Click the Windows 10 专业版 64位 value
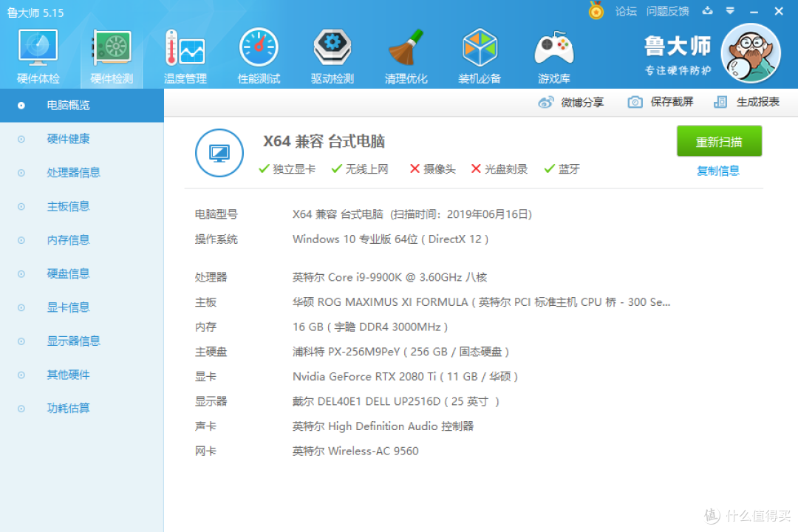 (390, 239)
